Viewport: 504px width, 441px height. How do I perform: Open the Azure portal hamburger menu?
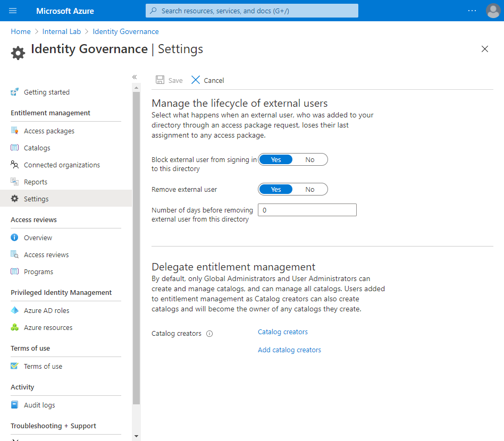[x=13, y=11]
